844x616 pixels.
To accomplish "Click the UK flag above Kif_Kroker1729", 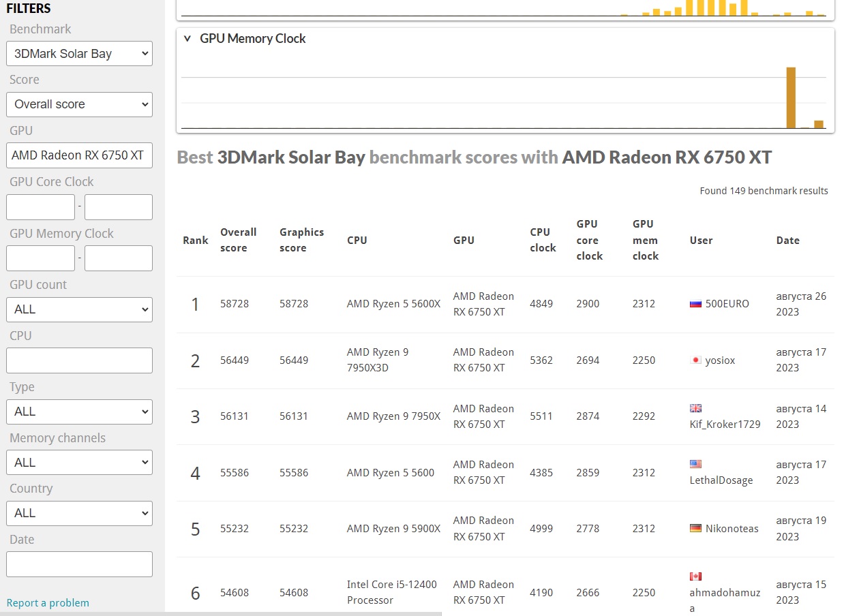I will pos(695,408).
